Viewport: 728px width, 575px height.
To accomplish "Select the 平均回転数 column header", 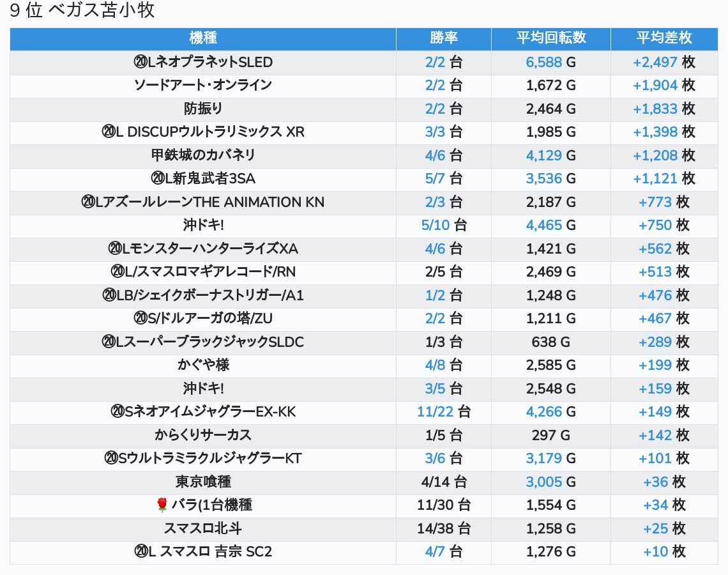I will pyautogui.click(x=550, y=38).
